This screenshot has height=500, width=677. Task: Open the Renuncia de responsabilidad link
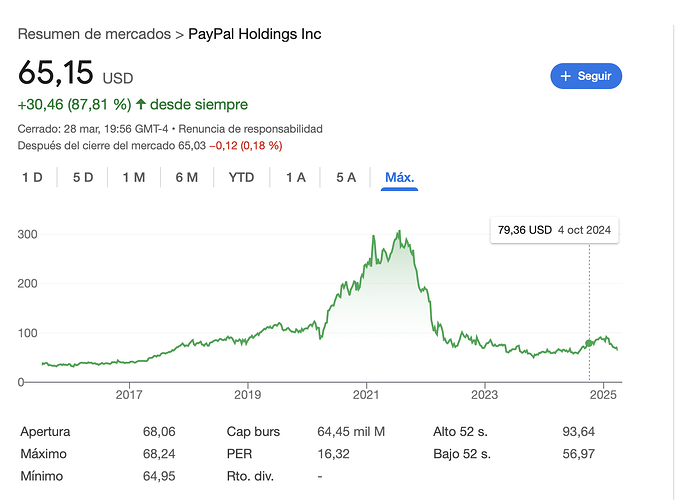(x=250, y=129)
